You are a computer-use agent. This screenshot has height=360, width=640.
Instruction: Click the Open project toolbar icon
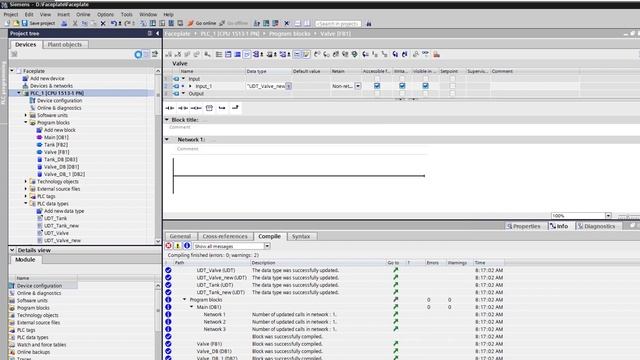pyautogui.click(x=16, y=23)
